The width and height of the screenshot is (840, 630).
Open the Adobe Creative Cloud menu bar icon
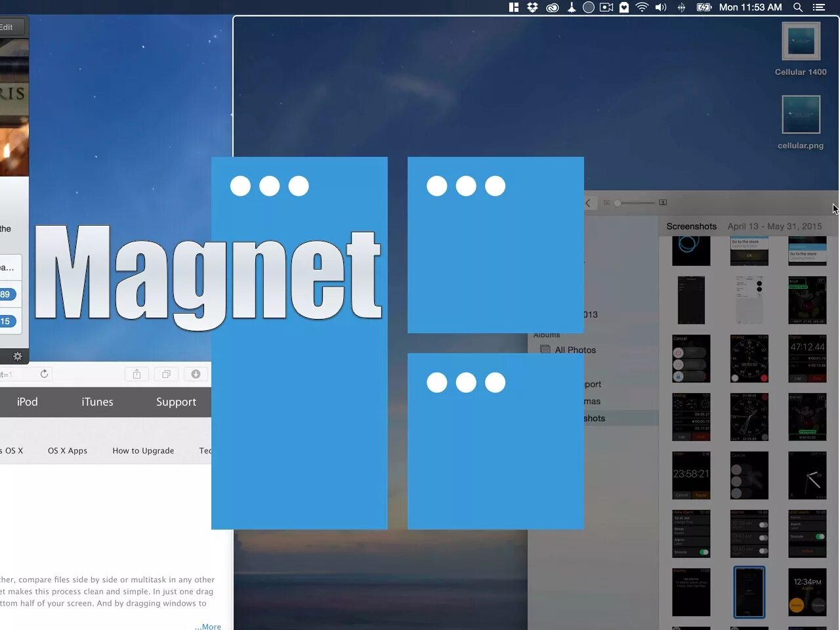click(x=552, y=7)
